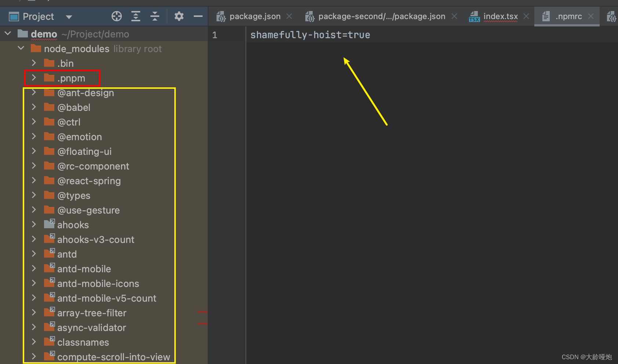Expand the @babel folder
Image resolution: width=618 pixels, height=364 pixels.
pos(34,107)
